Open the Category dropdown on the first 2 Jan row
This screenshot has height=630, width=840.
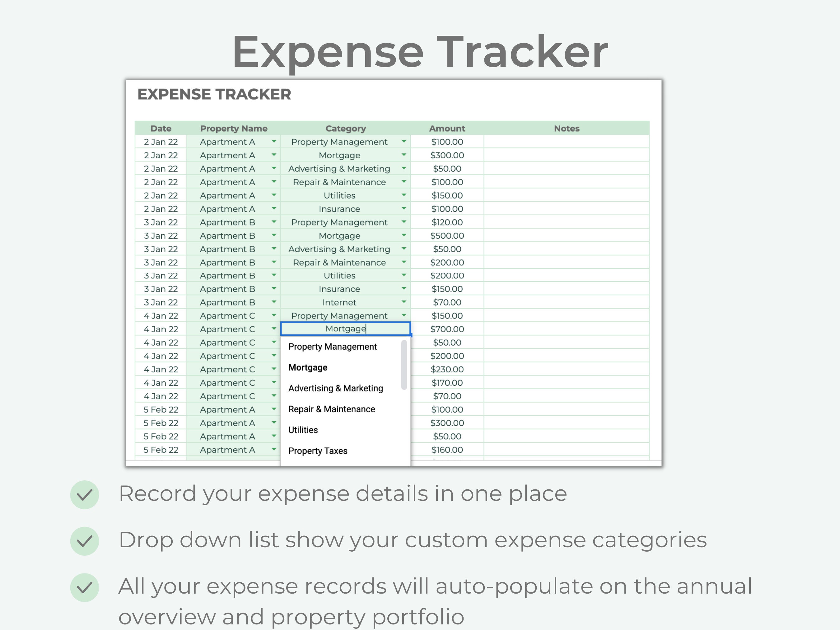point(404,142)
